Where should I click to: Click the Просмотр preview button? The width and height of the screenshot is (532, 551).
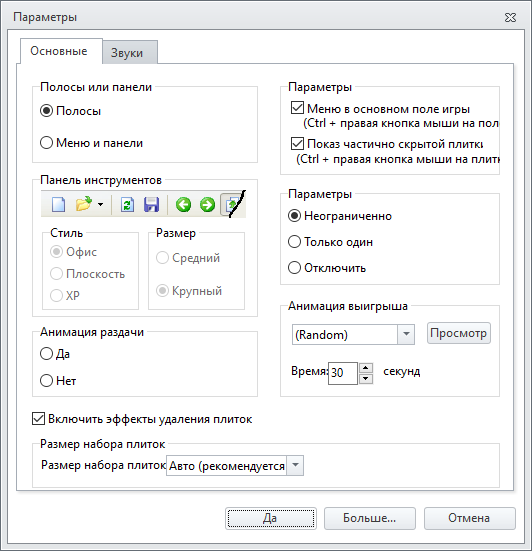[459, 333]
